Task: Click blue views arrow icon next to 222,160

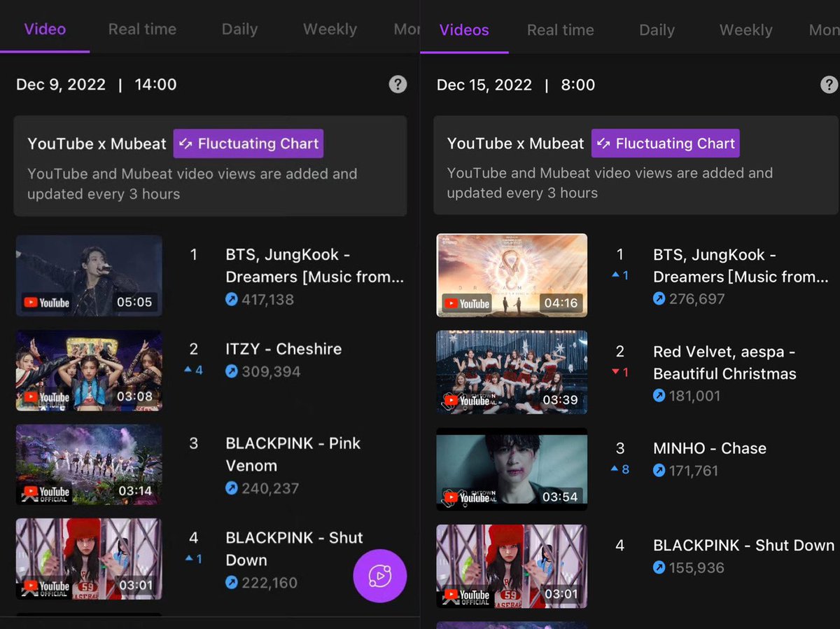Action: pyautogui.click(x=232, y=582)
